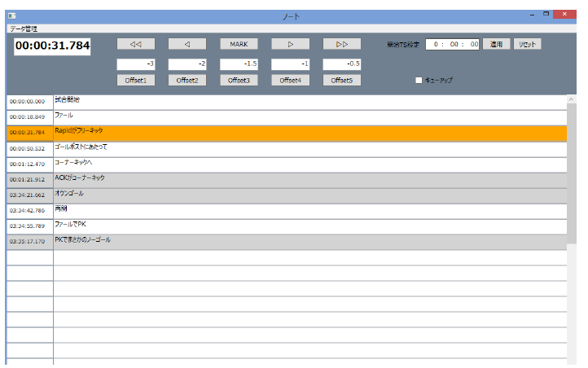Open the データ管理 menu
The height and width of the screenshot is (368, 588).
(x=24, y=28)
